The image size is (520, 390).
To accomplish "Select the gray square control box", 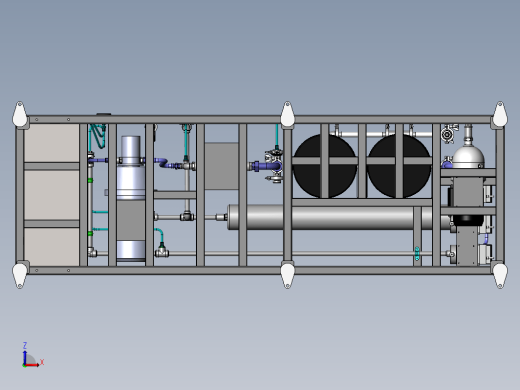I will pyautogui.click(x=221, y=166).
